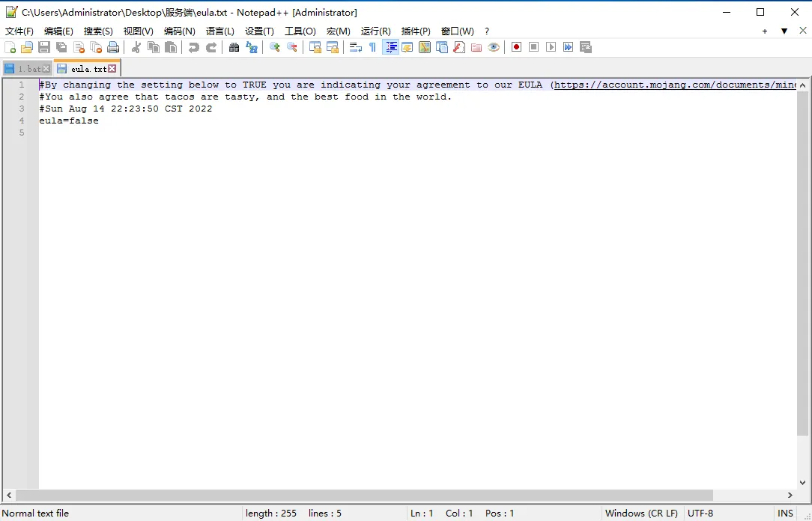
Task: Click the New file toolbar icon
Action: click(x=10, y=47)
